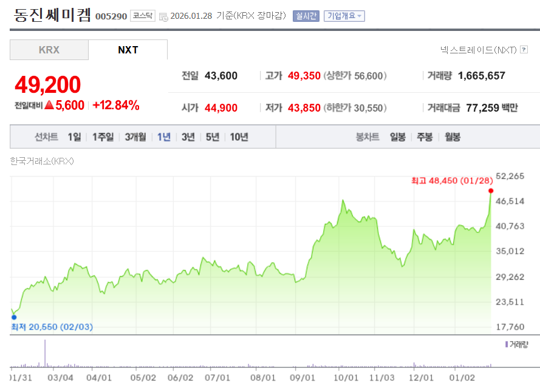
Task: Click the 저가 value 43,850
Action: pyautogui.click(x=304, y=108)
